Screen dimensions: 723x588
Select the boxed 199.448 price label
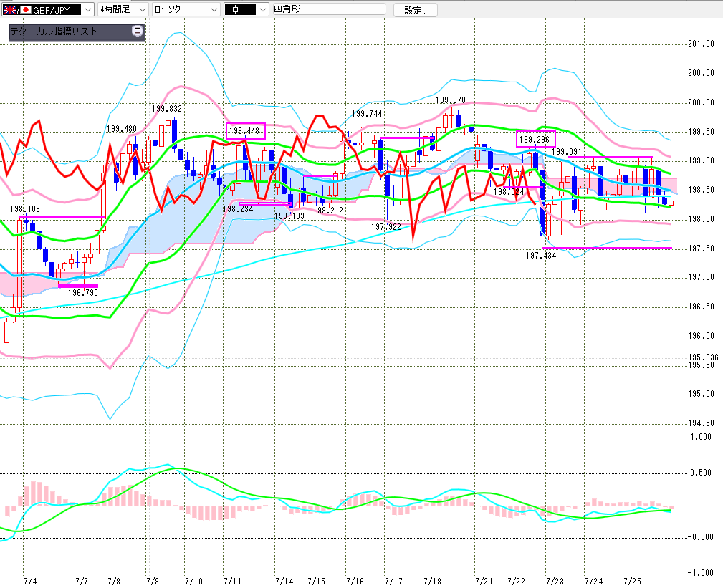coord(245,131)
